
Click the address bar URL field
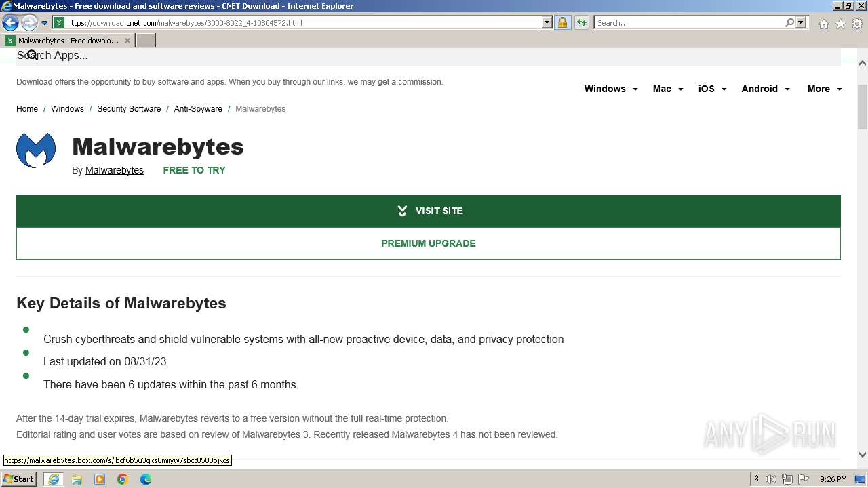(x=303, y=22)
